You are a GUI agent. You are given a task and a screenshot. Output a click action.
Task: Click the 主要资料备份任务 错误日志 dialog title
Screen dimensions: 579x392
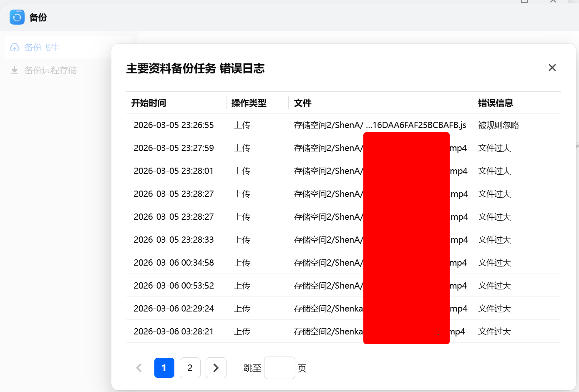pyautogui.click(x=195, y=68)
